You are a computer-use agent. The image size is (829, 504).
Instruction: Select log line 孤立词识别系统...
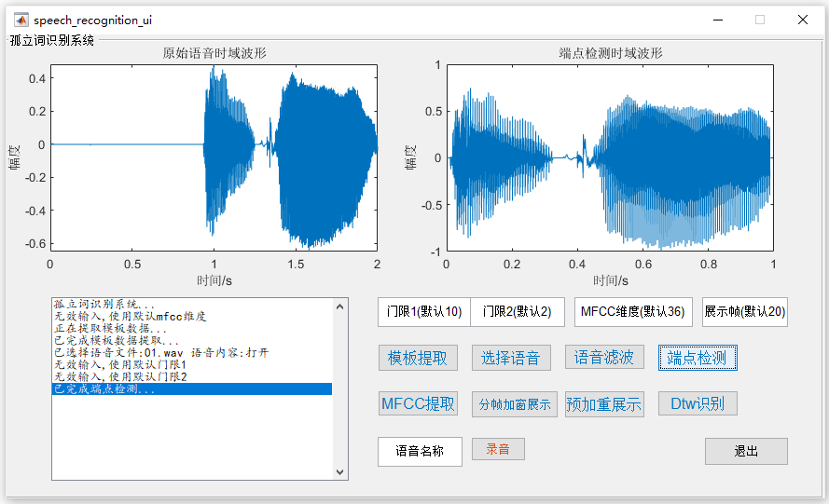pyautogui.click(x=192, y=305)
